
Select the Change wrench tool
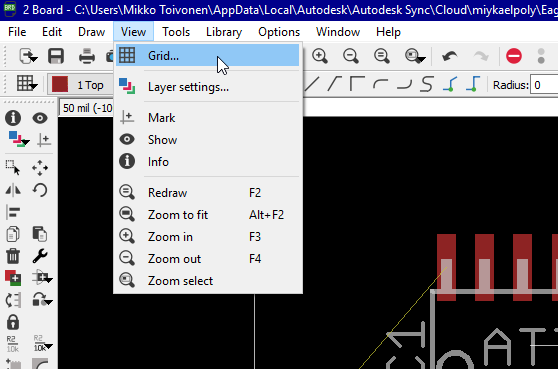[40, 256]
